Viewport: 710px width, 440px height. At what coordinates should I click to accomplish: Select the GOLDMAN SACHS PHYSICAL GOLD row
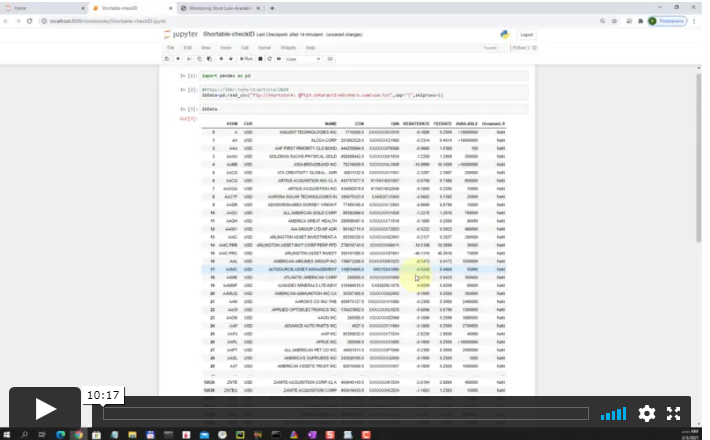[354, 156]
